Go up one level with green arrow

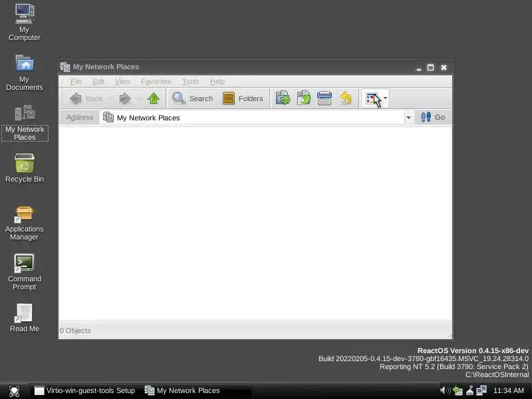[154, 98]
